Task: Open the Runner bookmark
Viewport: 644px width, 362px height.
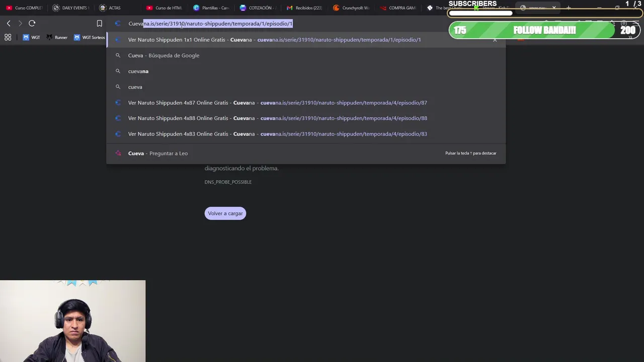Action: click(x=57, y=37)
